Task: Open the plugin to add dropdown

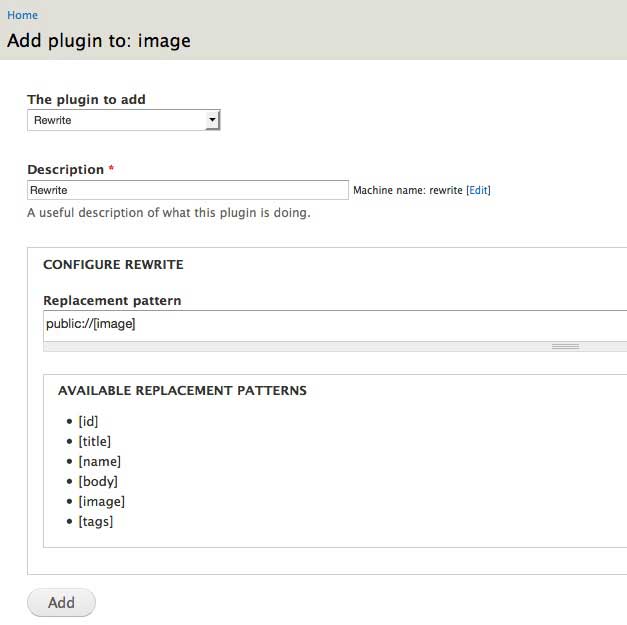Action: coord(124,120)
